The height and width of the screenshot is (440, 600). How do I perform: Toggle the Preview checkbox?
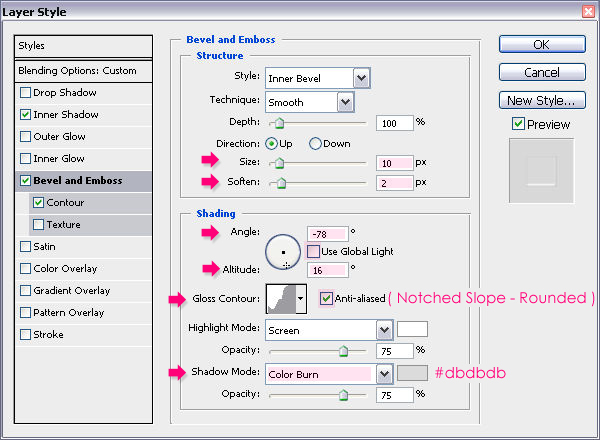pos(517,124)
